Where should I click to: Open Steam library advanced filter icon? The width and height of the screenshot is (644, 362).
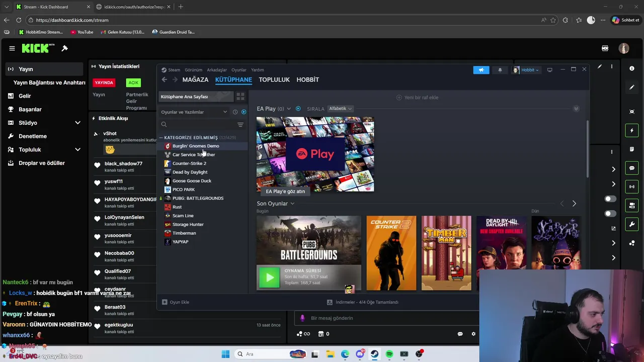point(240,125)
